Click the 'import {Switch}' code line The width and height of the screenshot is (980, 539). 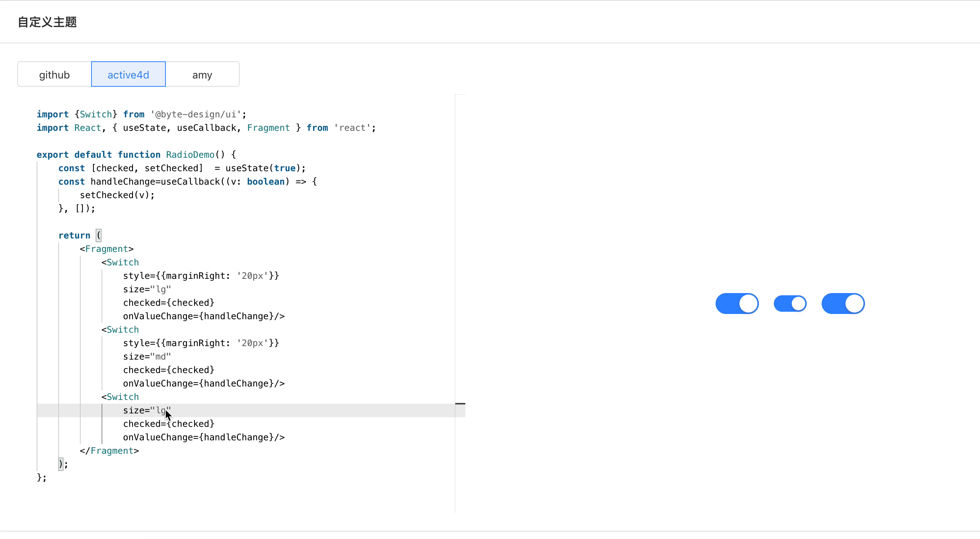tap(142, 114)
